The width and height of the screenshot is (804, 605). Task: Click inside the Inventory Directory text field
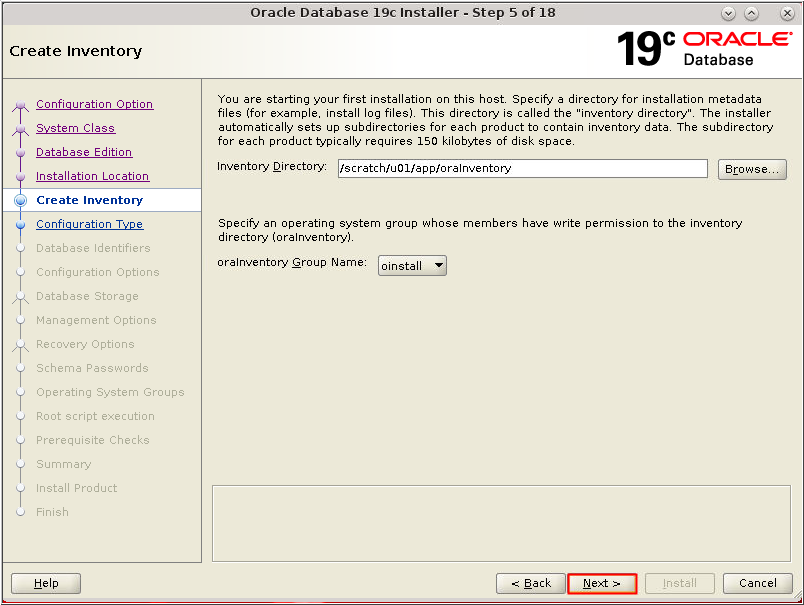(x=522, y=168)
